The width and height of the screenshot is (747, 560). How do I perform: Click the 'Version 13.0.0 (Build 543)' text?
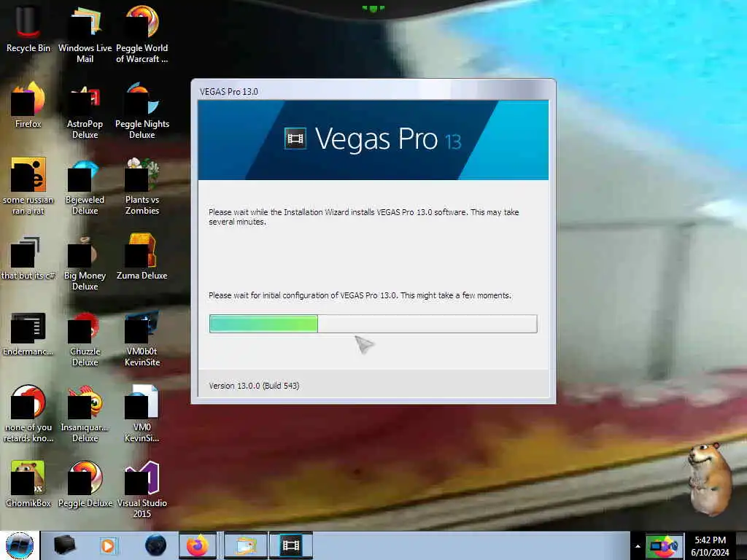point(254,386)
